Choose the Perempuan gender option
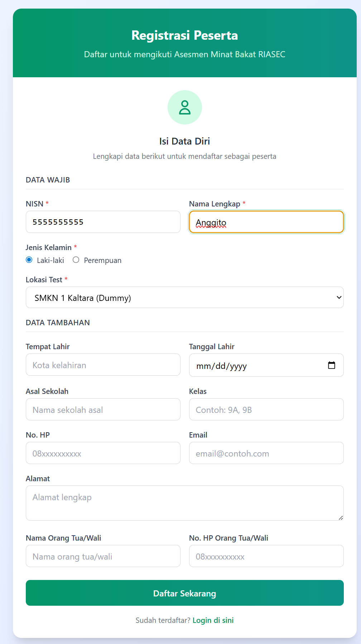The height and width of the screenshot is (644, 361). click(x=76, y=260)
